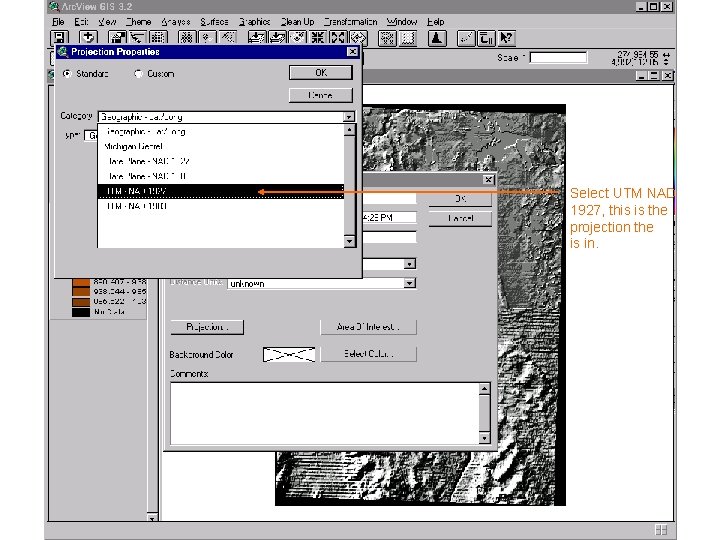Click the legend pane scroll-down arrow
This screenshot has height=540, width=720.
pyautogui.click(x=152, y=518)
